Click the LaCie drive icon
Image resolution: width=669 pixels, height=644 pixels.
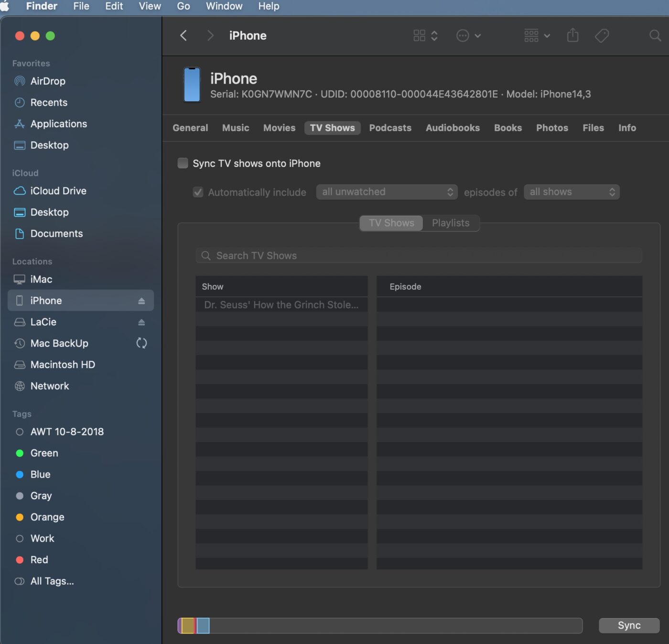pyautogui.click(x=20, y=322)
